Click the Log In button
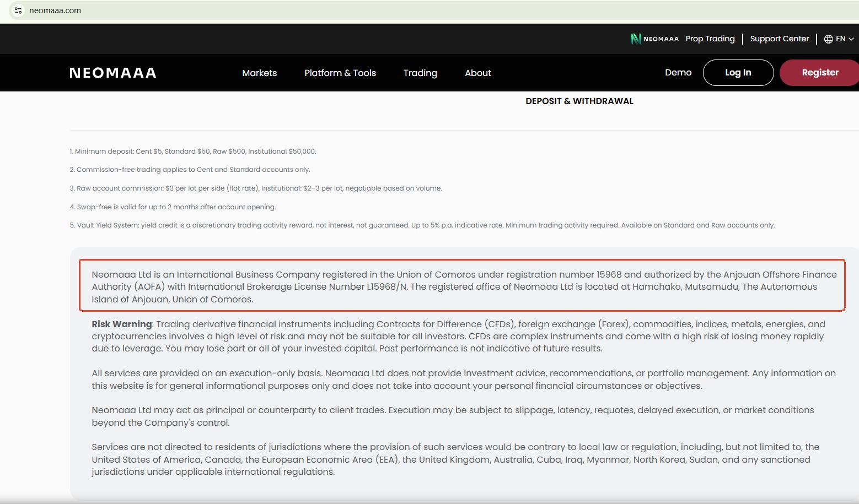 click(x=738, y=73)
